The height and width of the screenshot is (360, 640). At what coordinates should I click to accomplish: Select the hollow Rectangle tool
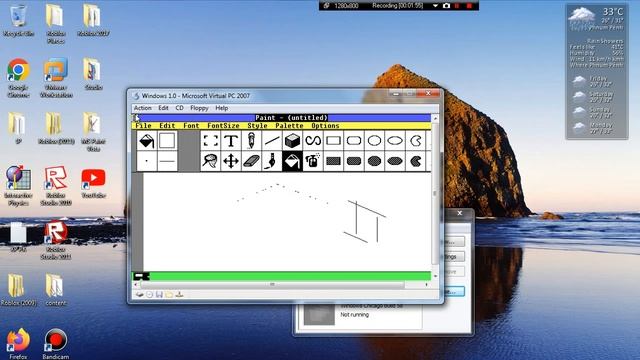click(x=333, y=141)
